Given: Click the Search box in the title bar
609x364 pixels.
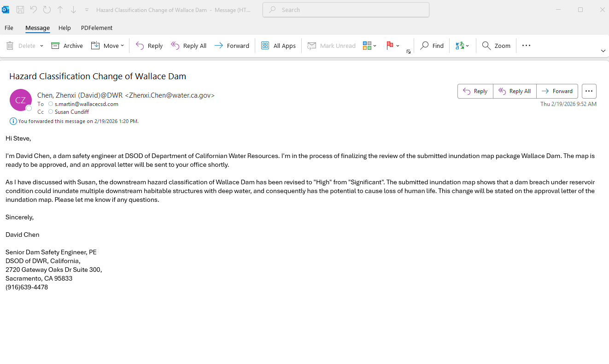Looking at the screenshot, I should pyautogui.click(x=345, y=10).
